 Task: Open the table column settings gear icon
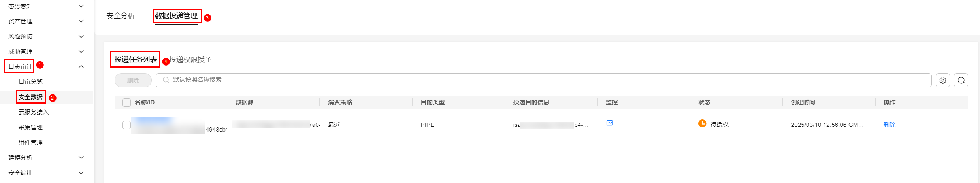pyautogui.click(x=942, y=80)
